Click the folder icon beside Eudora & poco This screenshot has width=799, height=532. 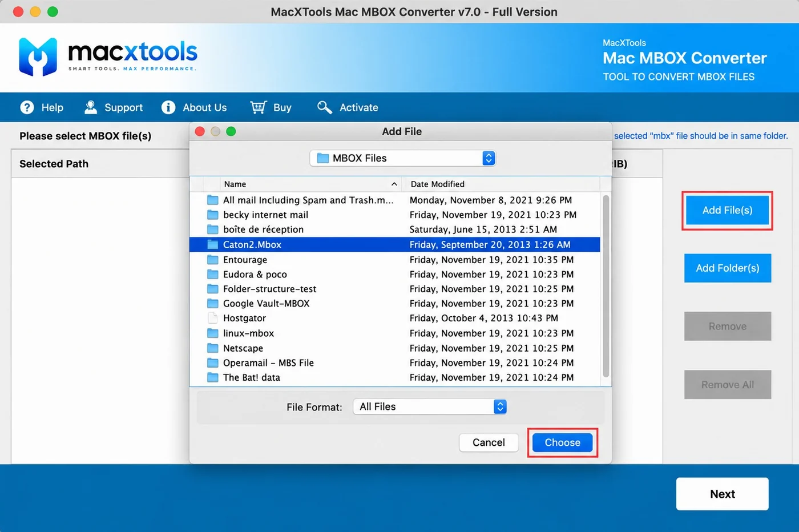click(x=213, y=275)
